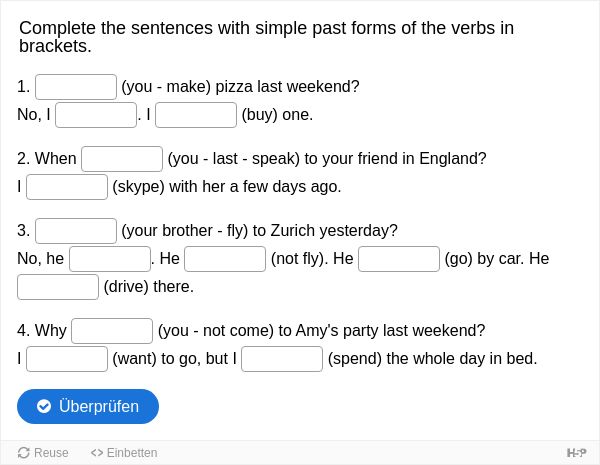Click the Einbetten embed code icon
The image size is (600, 465).
97,453
